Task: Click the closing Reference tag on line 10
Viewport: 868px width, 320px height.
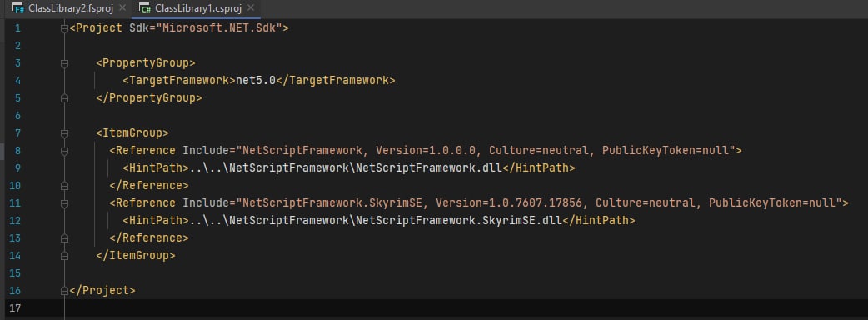Action: [x=149, y=186]
